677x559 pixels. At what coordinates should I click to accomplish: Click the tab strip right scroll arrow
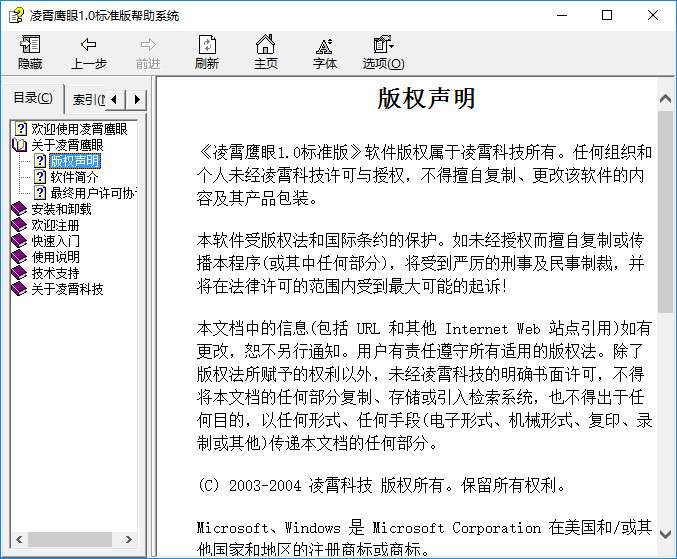coord(136,100)
